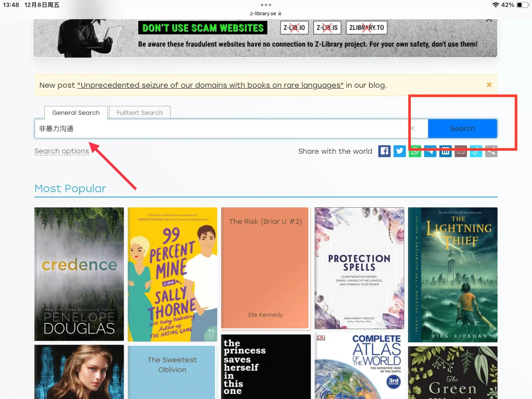
Task: Open Most Popular section heading
Action: tap(70, 188)
